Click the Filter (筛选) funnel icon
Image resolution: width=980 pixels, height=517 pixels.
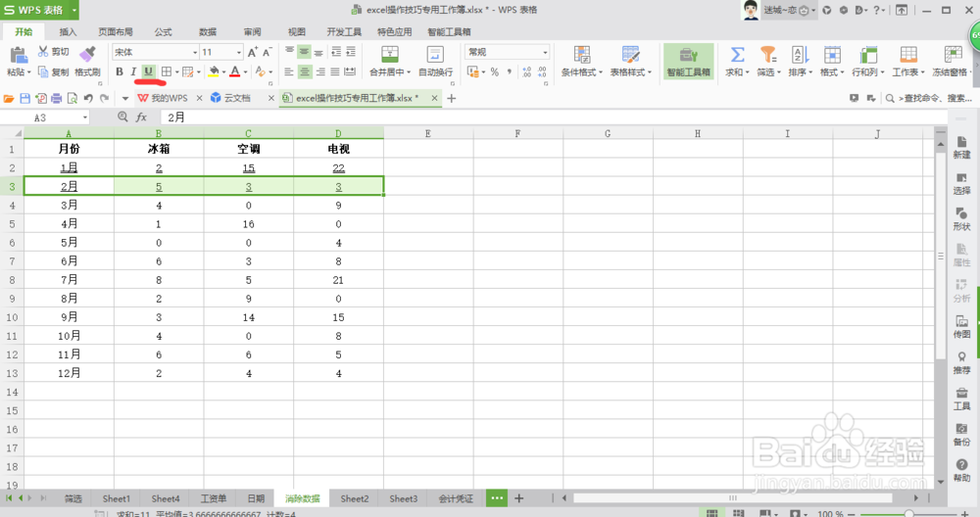pyautogui.click(x=768, y=55)
